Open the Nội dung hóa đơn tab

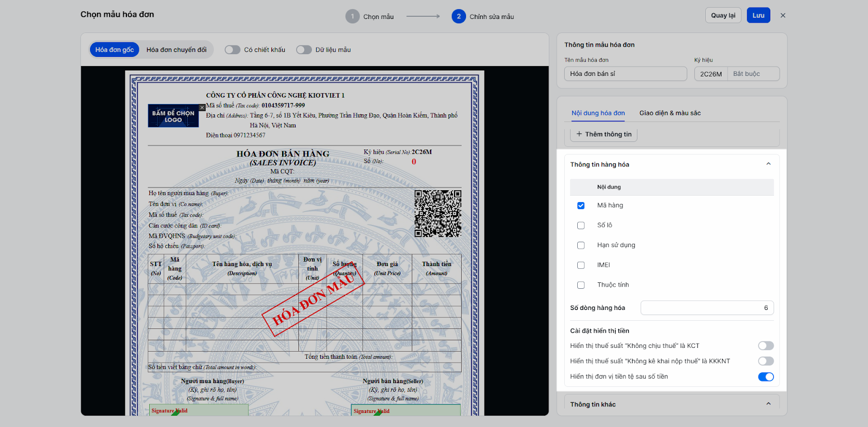click(598, 113)
